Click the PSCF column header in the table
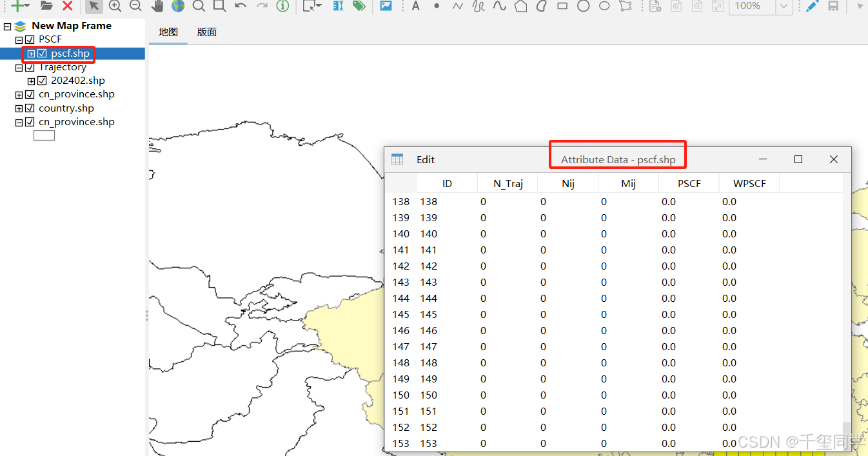 [x=689, y=184]
